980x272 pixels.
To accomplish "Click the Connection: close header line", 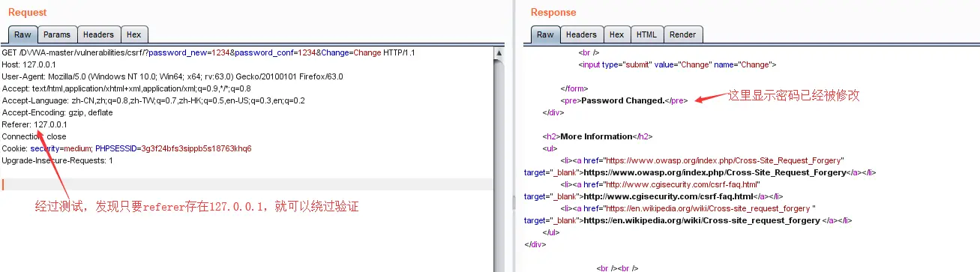I will coord(34,136).
